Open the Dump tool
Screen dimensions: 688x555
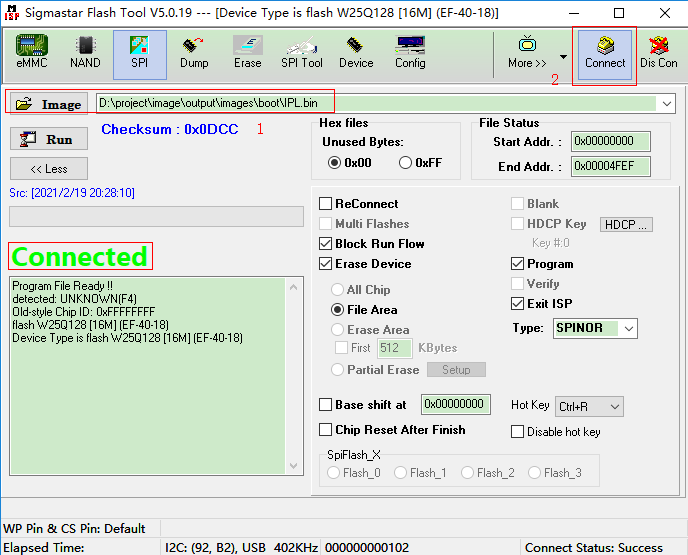click(194, 52)
